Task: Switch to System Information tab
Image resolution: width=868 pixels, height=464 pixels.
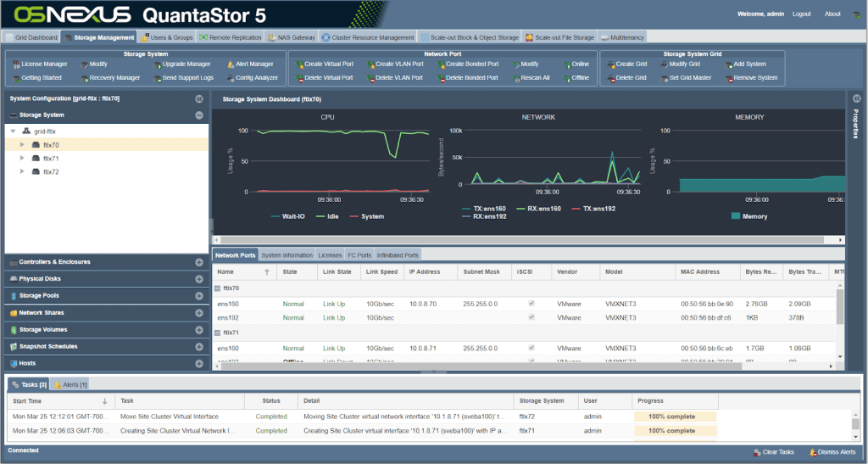Action: 287,255
